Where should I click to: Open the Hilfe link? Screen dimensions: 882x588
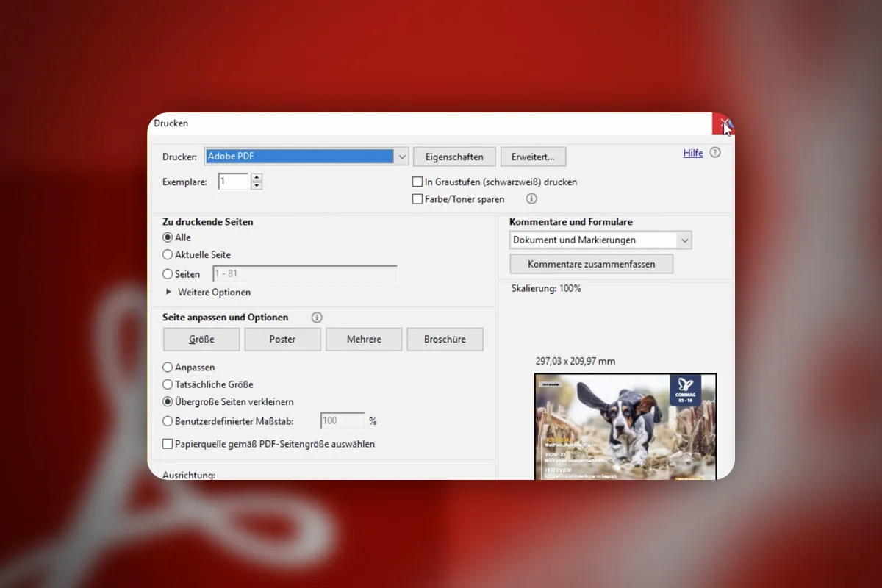[693, 153]
